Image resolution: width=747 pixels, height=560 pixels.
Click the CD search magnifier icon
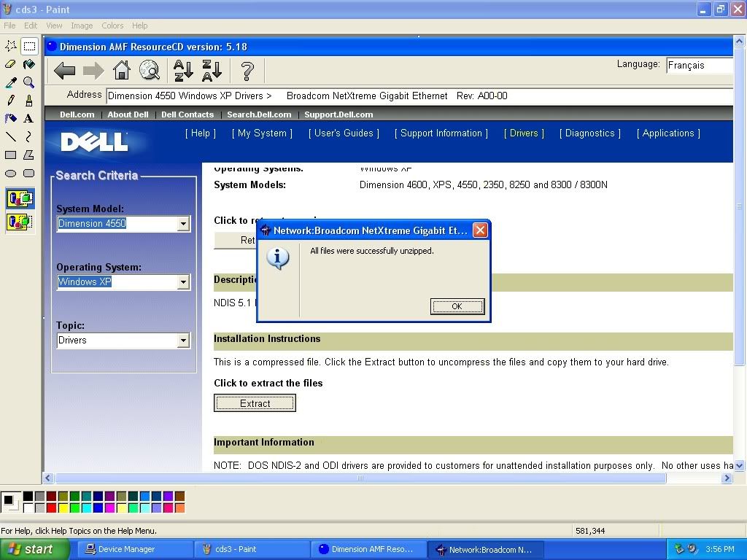(x=150, y=70)
